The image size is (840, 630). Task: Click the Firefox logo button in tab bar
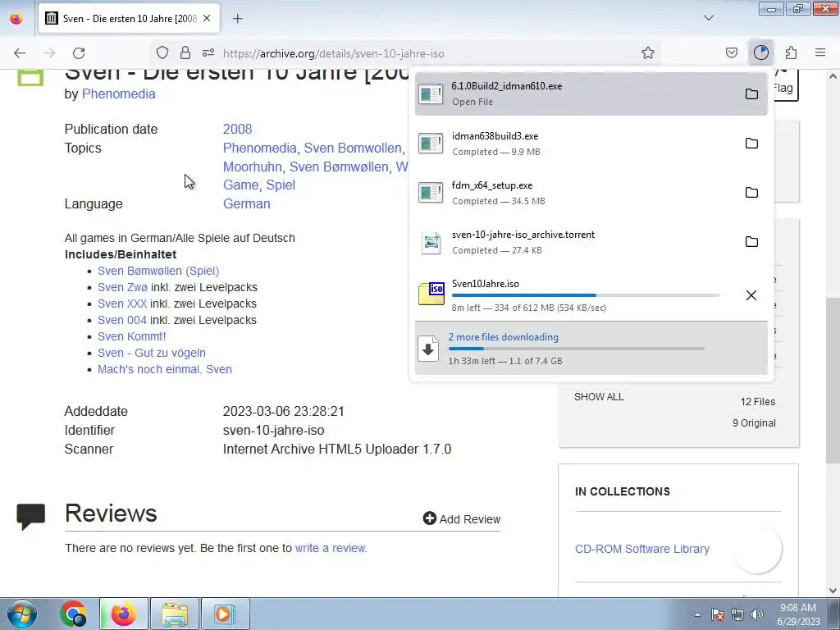[x=16, y=18]
